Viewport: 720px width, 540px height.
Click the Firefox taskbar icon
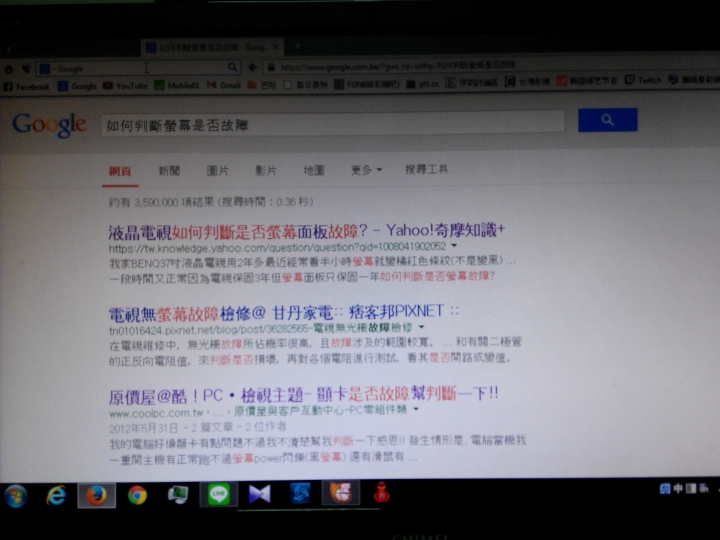(96, 495)
